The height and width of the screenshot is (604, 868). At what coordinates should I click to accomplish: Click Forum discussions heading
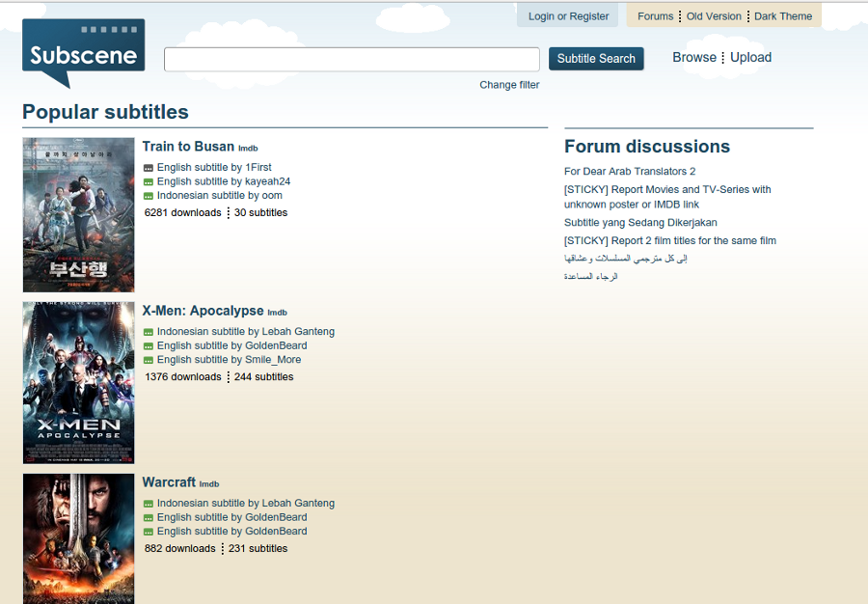coord(647,146)
